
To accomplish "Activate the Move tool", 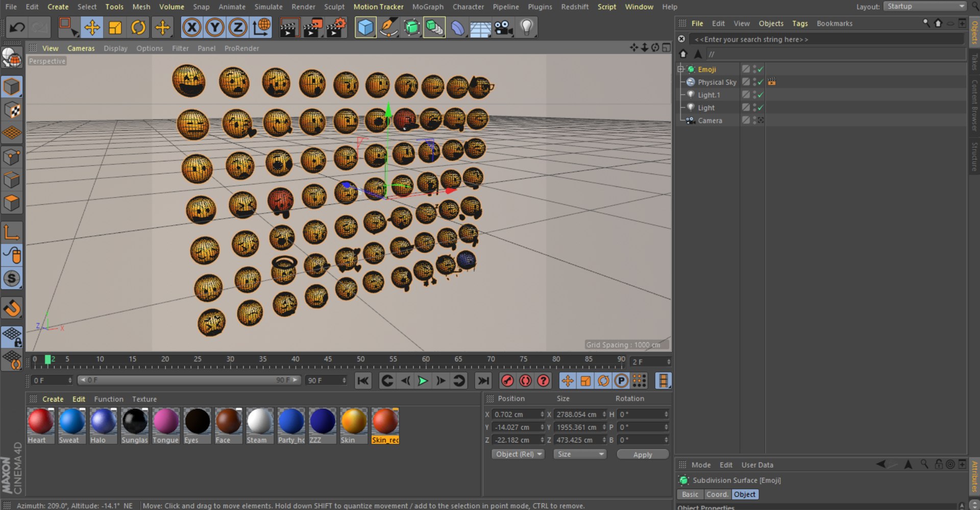I will pyautogui.click(x=92, y=28).
